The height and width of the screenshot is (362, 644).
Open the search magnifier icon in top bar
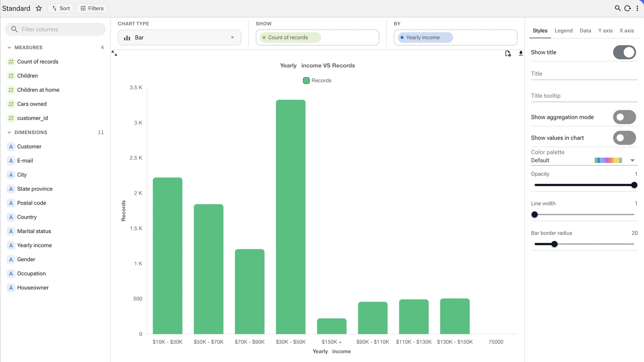[x=617, y=8]
